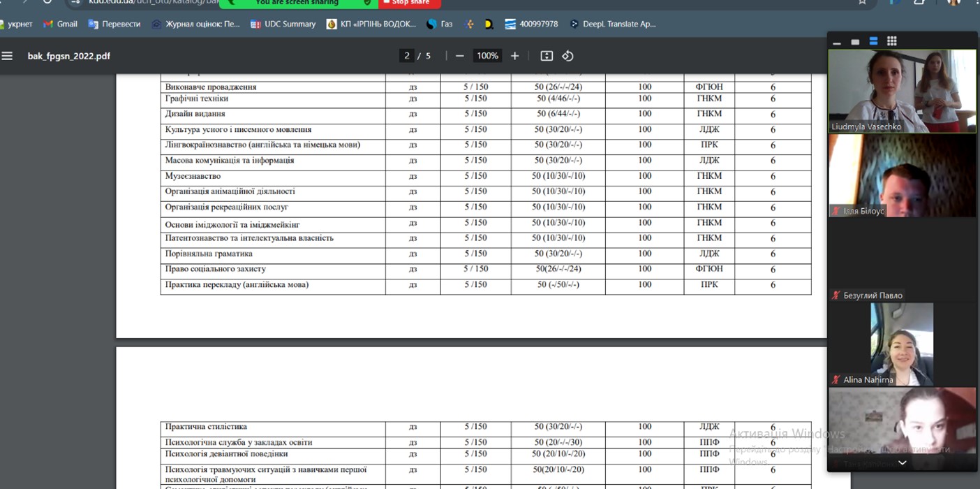Open the Газ bookmark
Image resolution: width=980 pixels, height=489 pixels.
(440, 24)
